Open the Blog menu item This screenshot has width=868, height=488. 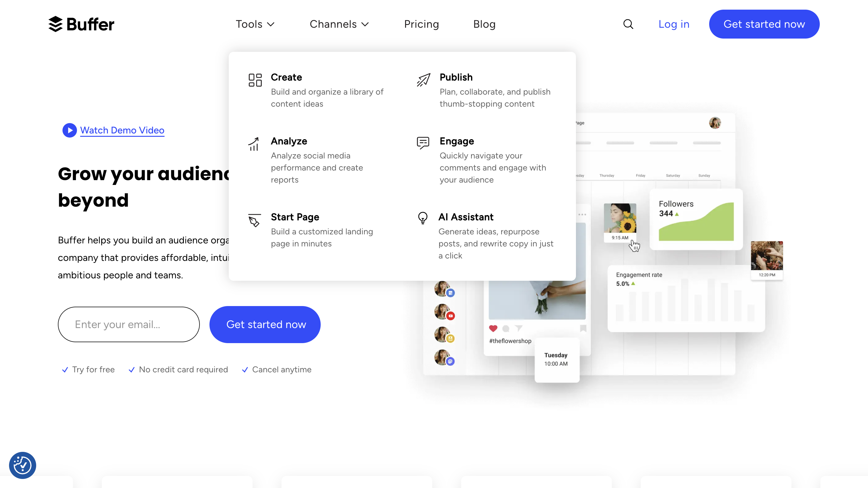coord(484,24)
